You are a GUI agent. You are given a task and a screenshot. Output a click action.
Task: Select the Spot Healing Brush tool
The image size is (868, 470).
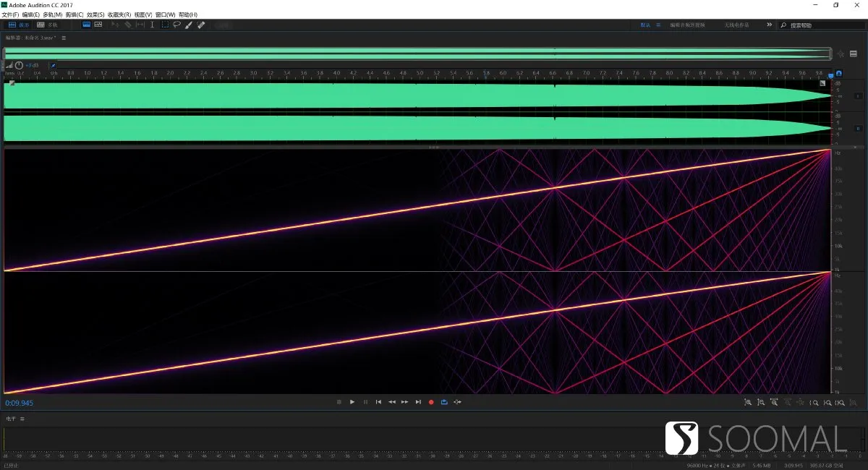pyautogui.click(x=200, y=25)
